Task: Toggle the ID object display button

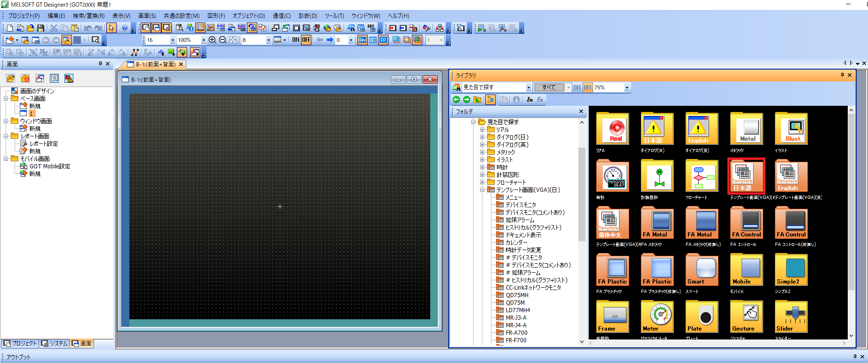Action: (x=383, y=40)
